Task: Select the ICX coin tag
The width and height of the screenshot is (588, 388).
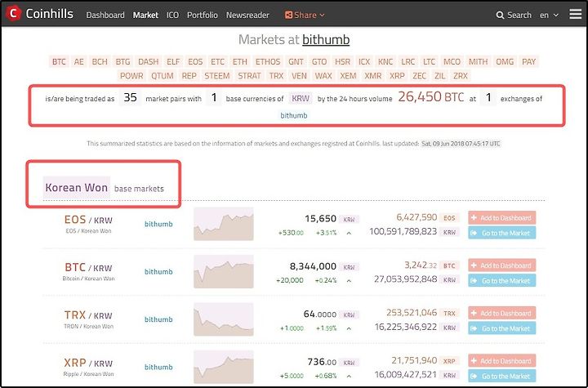Action: point(364,61)
